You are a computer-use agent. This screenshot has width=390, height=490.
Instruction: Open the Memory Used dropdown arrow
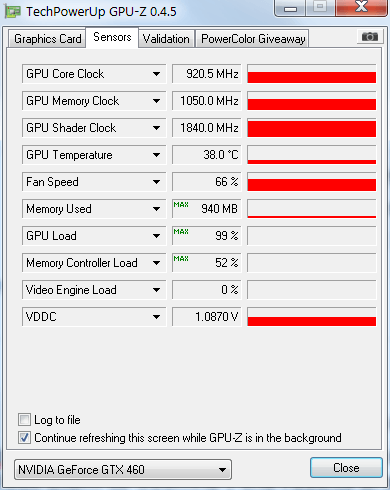(156, 209)
